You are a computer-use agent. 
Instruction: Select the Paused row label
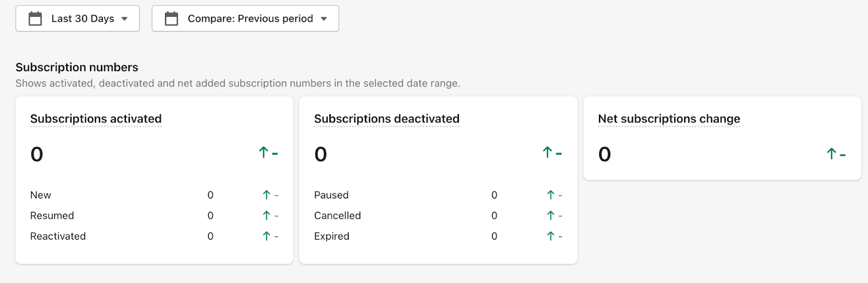(331, 195)
